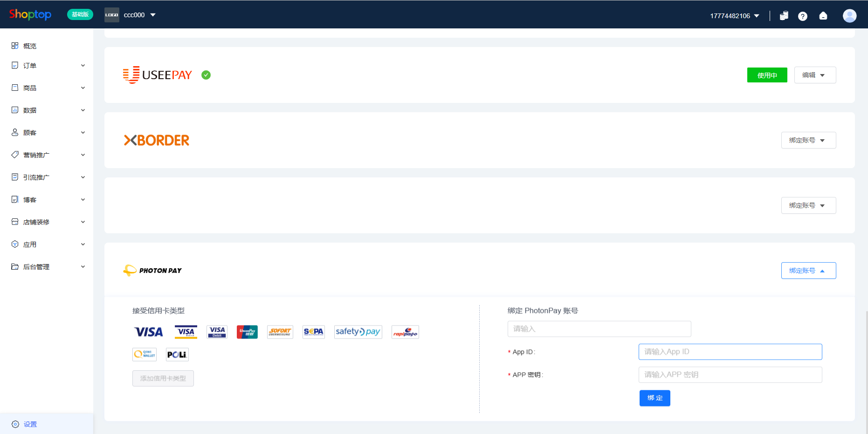Open XBORDER 绑定账号 dropdown
868x434 pixels.
pos(808,140)
